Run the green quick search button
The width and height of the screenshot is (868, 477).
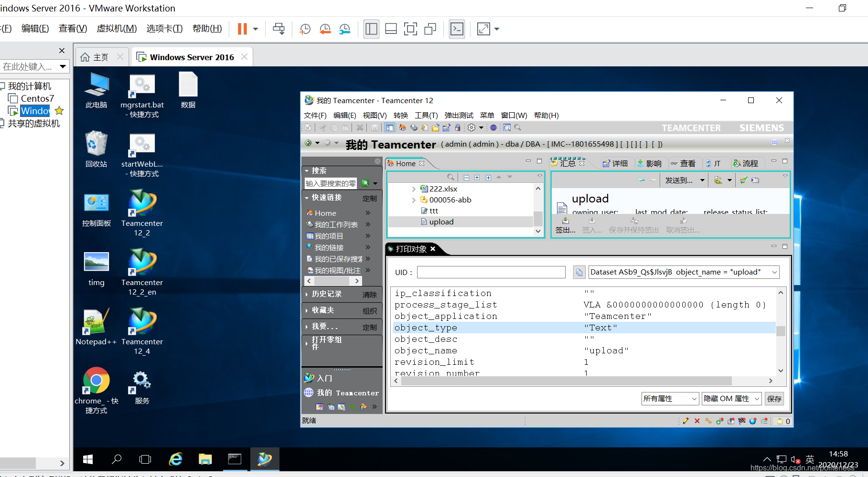tap(365, 183)
